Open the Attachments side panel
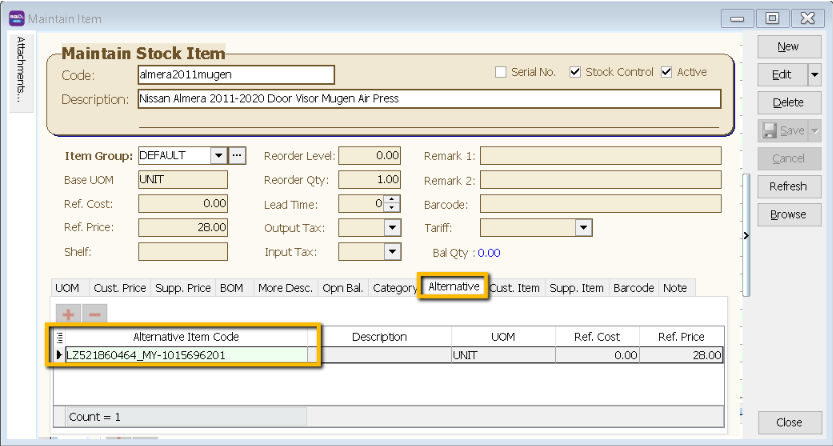The height and width of the screenshot is (446, 833). 21,71
